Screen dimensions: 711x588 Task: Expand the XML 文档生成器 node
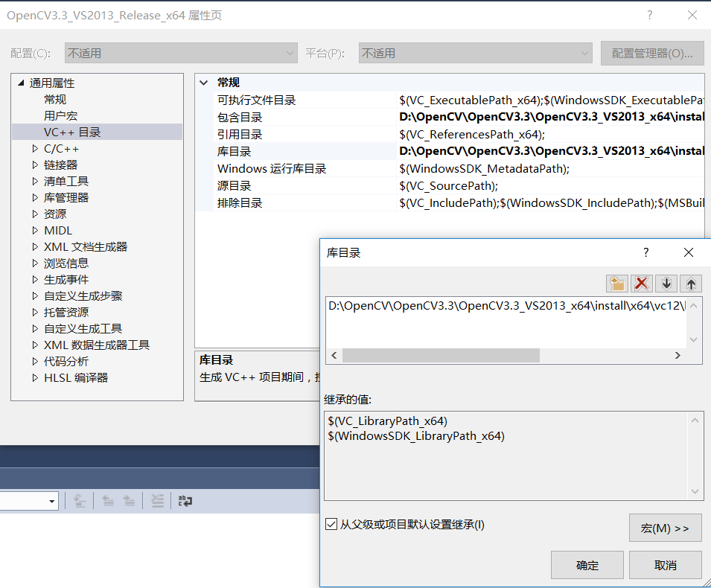(35, 246)
